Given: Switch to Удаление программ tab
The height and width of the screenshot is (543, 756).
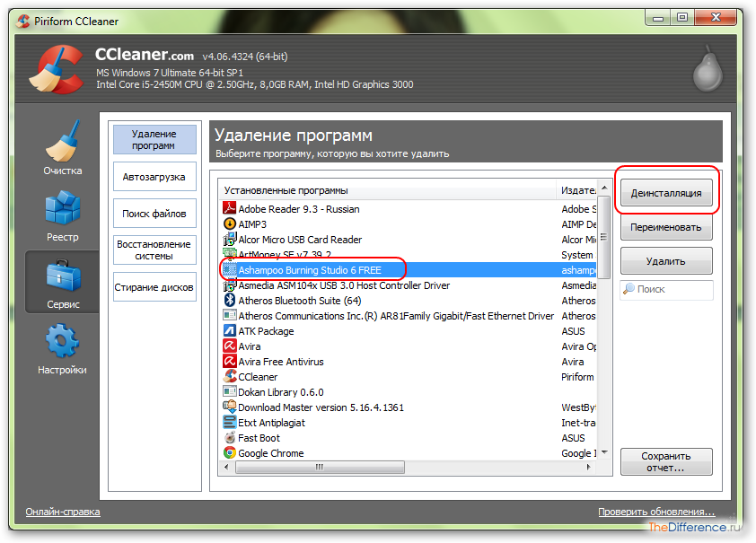Looking at the screenshot, I should pyautogui.click(x=154, y=140).
